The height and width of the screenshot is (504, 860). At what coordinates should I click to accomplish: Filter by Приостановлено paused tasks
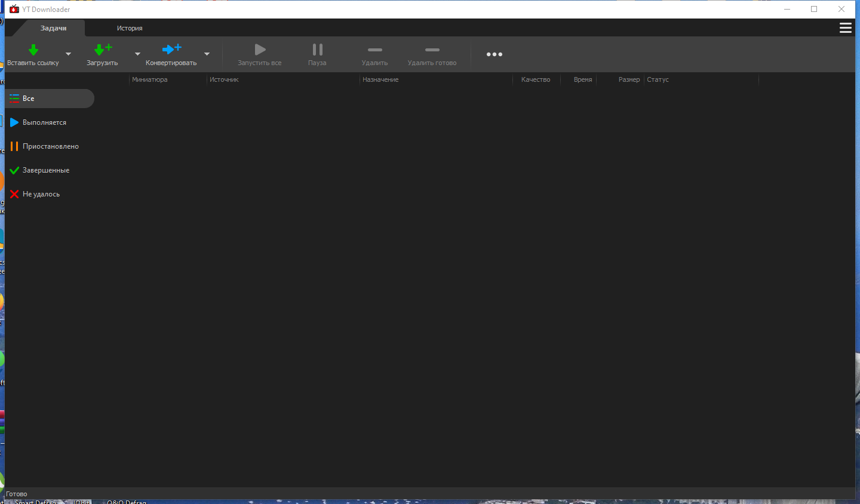click(x=50, y=146)
